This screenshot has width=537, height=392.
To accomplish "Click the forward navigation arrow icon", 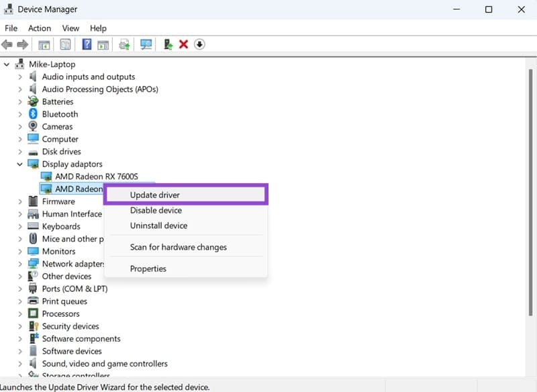I will pyautogui.click(x=24, y=44).
